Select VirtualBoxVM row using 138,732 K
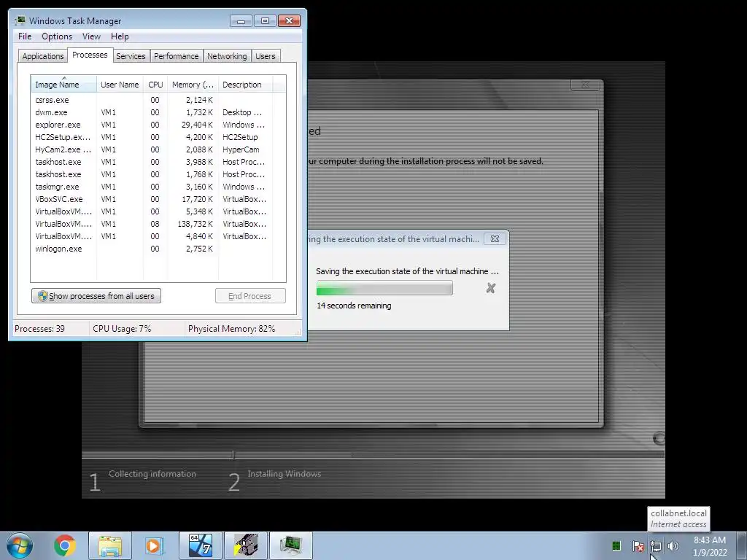747x560 pixels. [x=158, y=224]
